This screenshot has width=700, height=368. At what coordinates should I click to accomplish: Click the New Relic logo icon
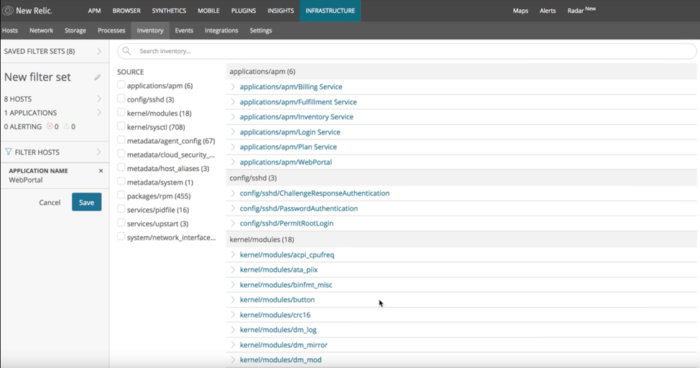pyautogui.click(x=8, y=10)
